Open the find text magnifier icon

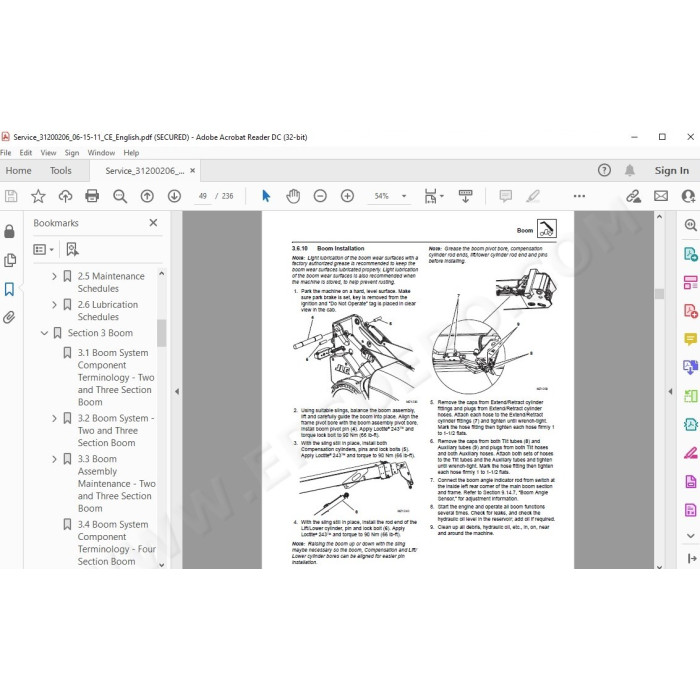click(120, 196)
